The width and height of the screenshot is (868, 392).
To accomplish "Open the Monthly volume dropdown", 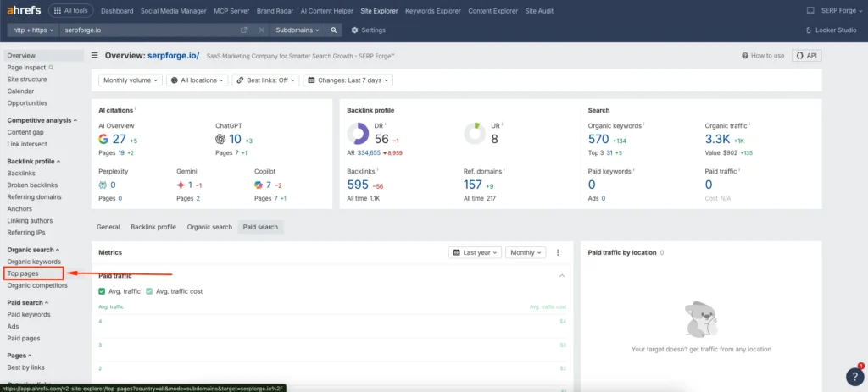I will [131, 80].
